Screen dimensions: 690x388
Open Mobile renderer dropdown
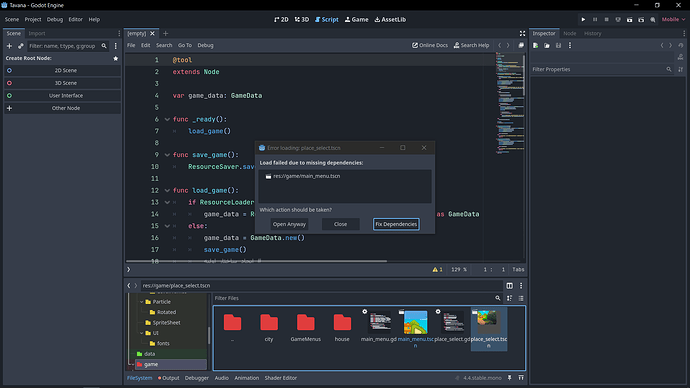tap(673, 19)
